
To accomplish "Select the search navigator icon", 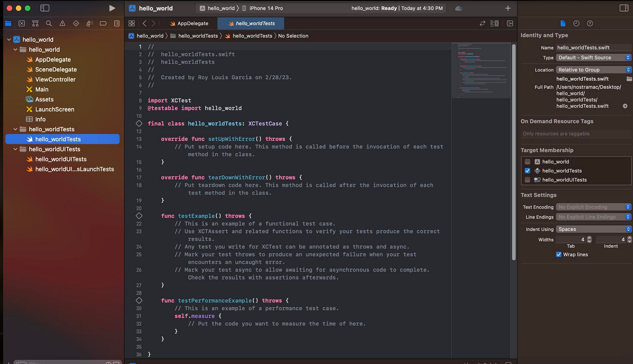I will point(49,23).
